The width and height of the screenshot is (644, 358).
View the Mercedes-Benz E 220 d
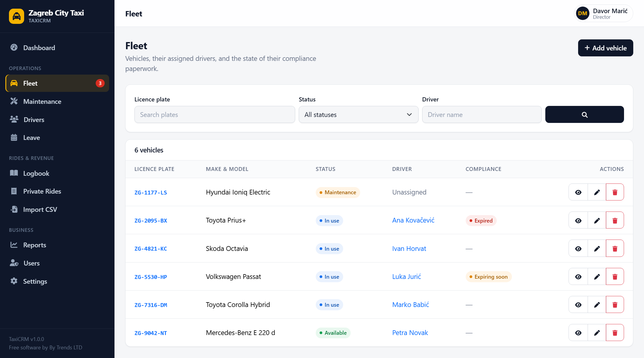click(578, 333)
